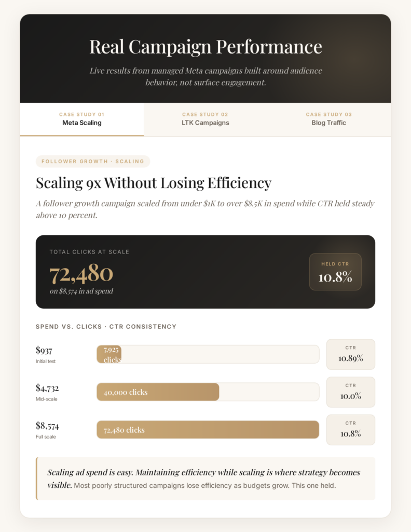Switch to the LTK Campaigns tab

(x=205, y=119)
